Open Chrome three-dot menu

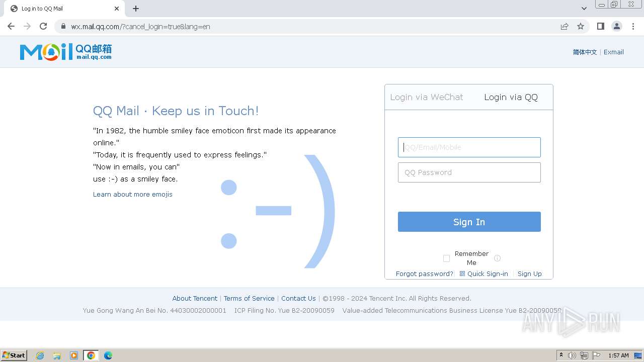click(x=633, y=26)
